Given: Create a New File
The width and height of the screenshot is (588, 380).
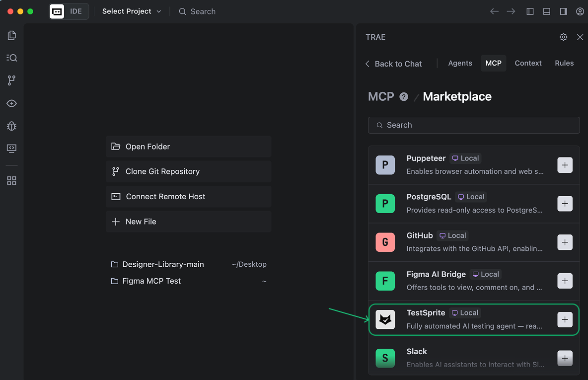Looking at the screenshot, I should pos(189,222).
